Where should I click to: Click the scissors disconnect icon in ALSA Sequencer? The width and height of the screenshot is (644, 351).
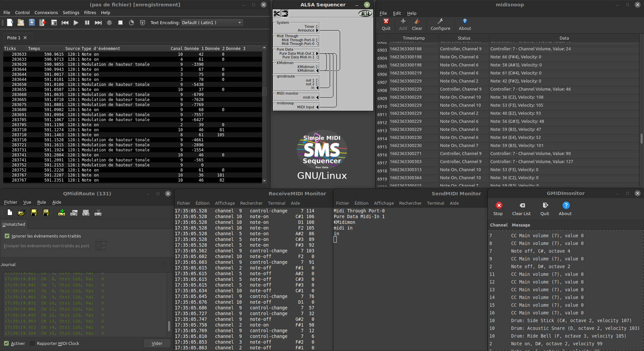[x=277, y=13]
